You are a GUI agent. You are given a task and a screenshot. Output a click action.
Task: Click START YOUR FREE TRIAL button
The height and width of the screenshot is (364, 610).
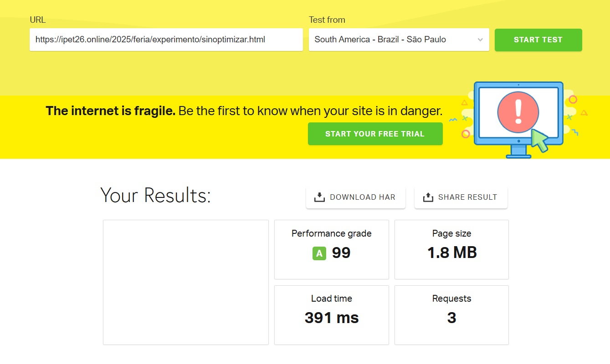click(375, 134)
